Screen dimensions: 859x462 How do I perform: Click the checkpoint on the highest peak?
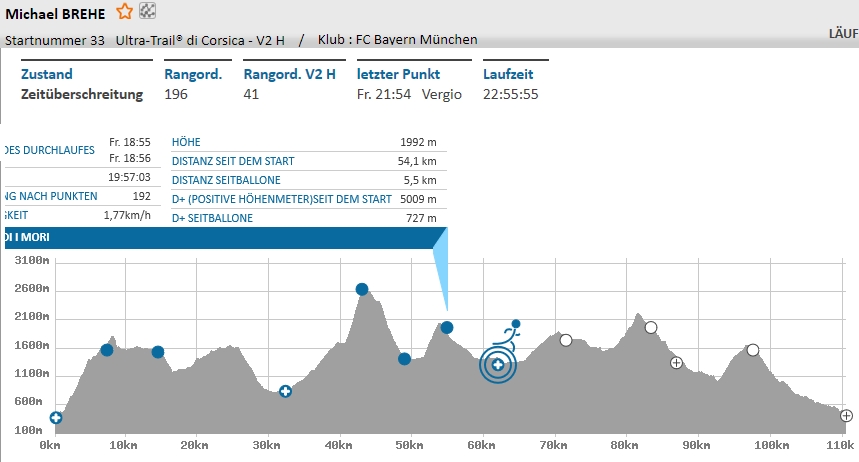pyautogui.click(x=362, y=289)
